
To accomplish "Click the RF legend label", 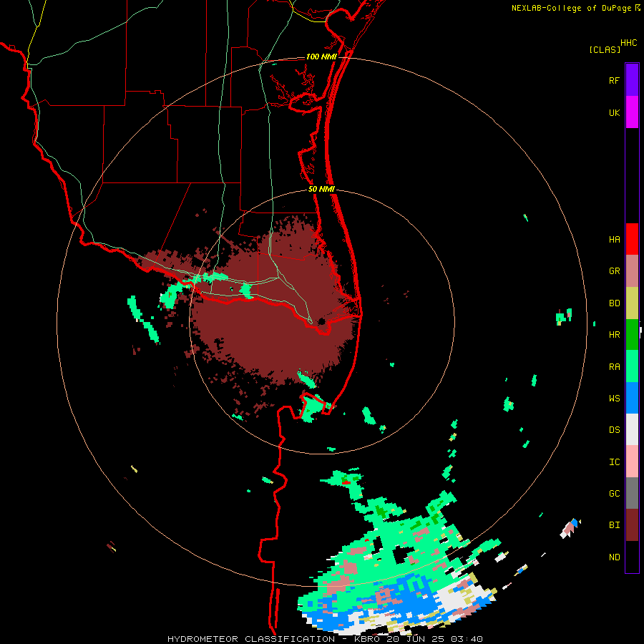I will click(614, 80).
